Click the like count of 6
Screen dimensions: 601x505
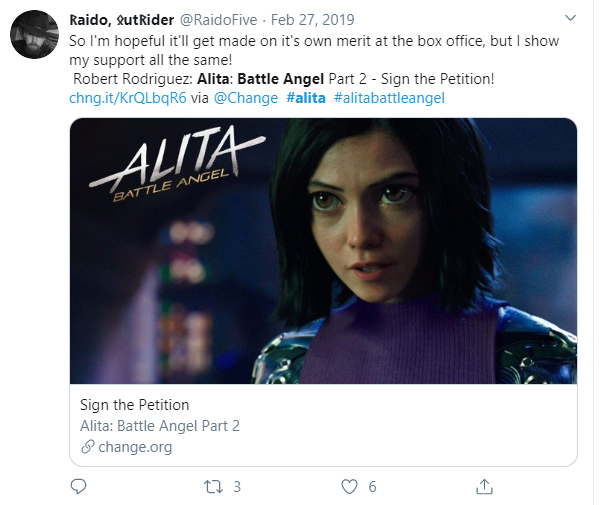point(372,487)
